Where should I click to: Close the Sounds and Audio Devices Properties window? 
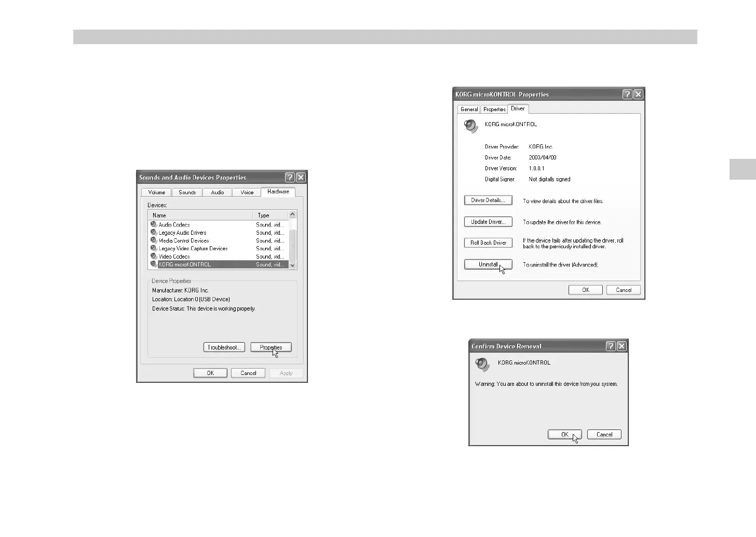(301, 178)
